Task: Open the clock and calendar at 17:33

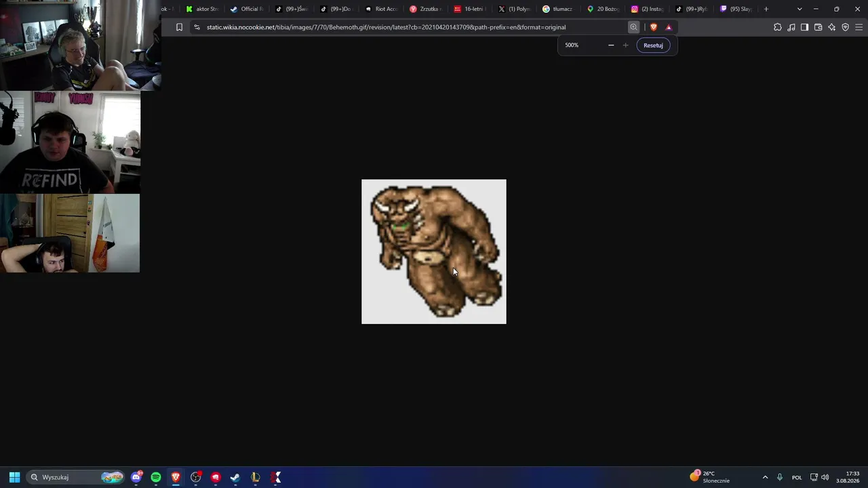Action: click(x=848, y=476)
